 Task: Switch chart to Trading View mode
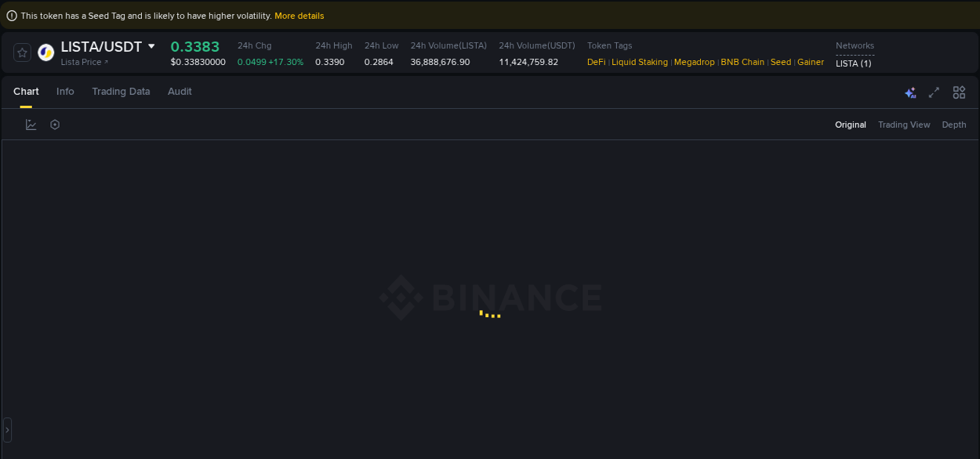coord(904,125)
